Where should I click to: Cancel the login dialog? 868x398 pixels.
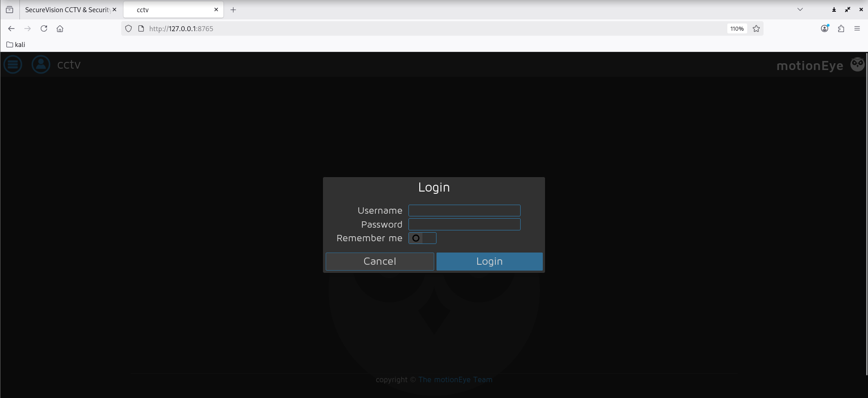379,261
